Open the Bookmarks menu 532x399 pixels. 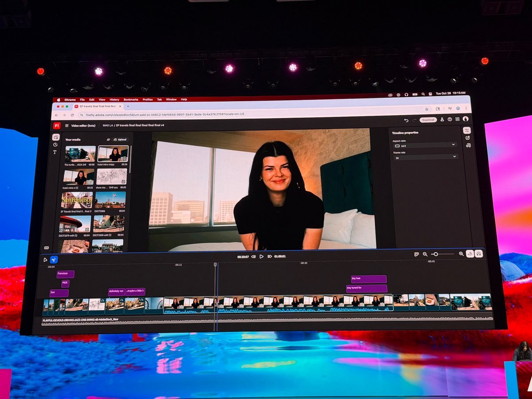pos(131,100)
